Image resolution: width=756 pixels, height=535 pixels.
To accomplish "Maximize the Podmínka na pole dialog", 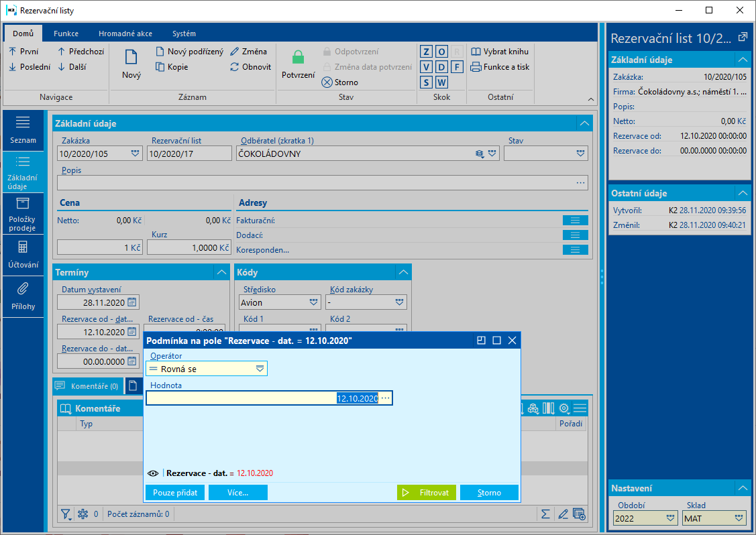I will (x=496, y=341).
